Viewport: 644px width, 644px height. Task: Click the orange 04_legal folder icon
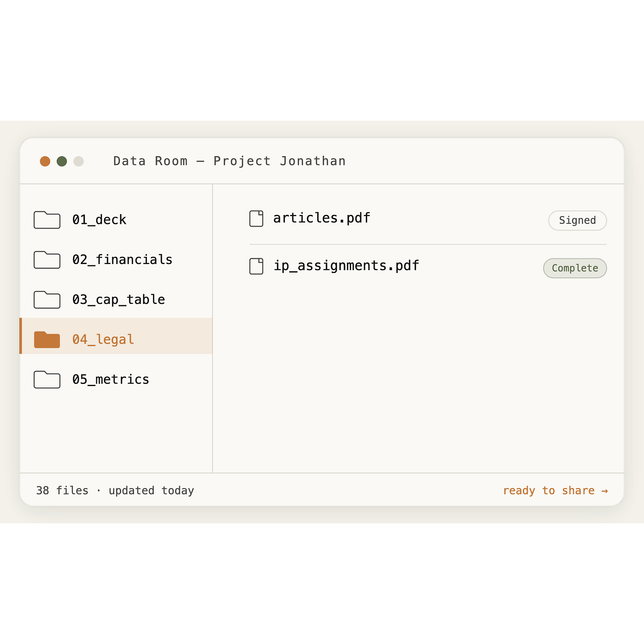pos(47,339)
